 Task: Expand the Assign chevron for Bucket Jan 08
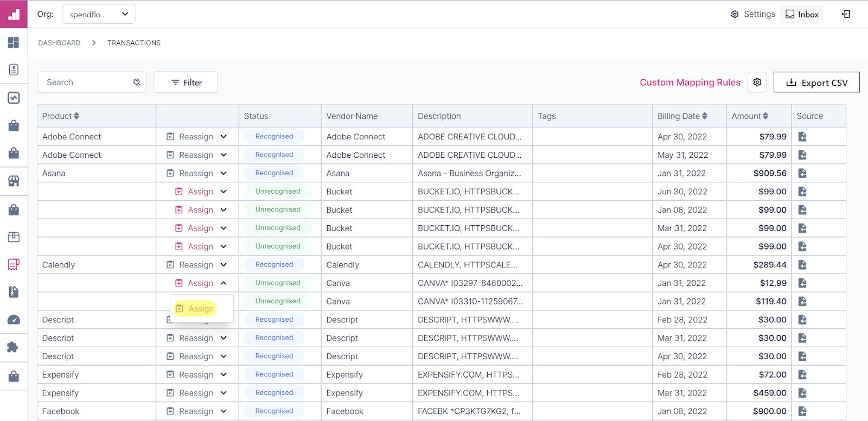(x=224, y=210)
